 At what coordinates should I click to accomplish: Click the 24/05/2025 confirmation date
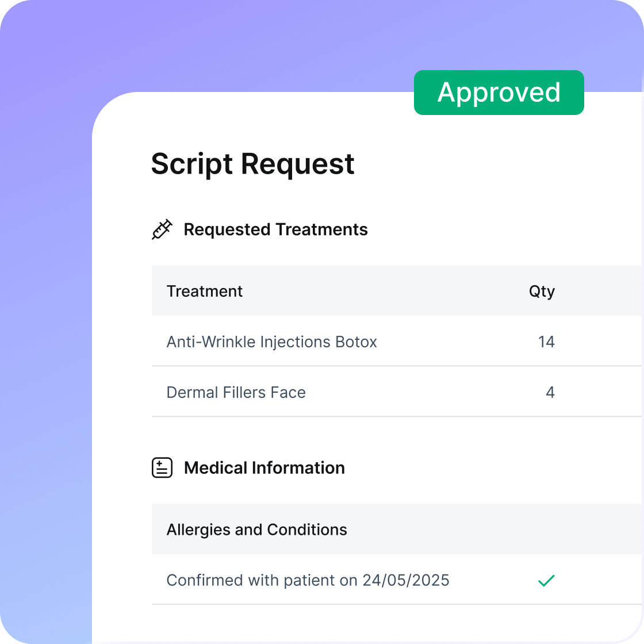click(x=406, y=580)
